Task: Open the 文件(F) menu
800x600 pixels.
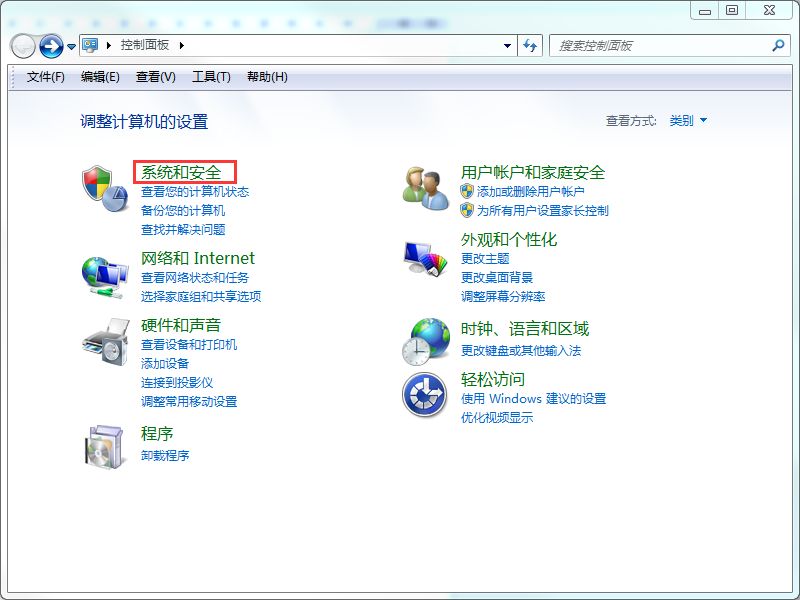Action: pos(45,77)
